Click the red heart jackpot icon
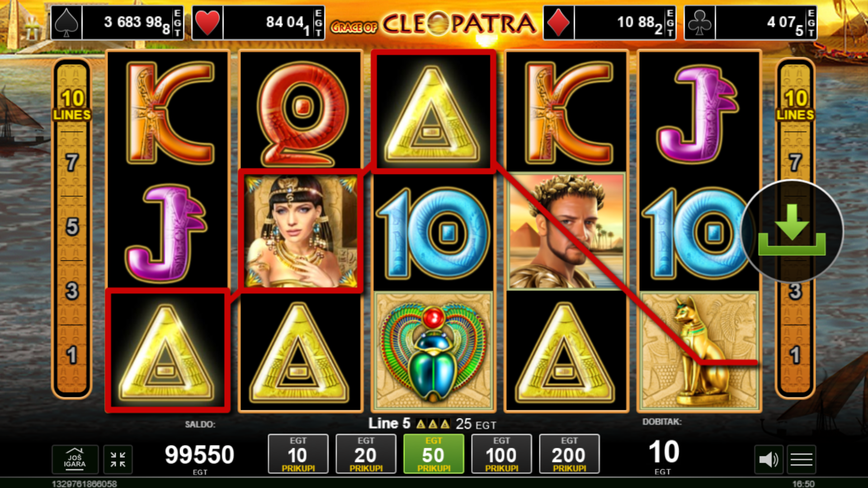 click(208, 23)
